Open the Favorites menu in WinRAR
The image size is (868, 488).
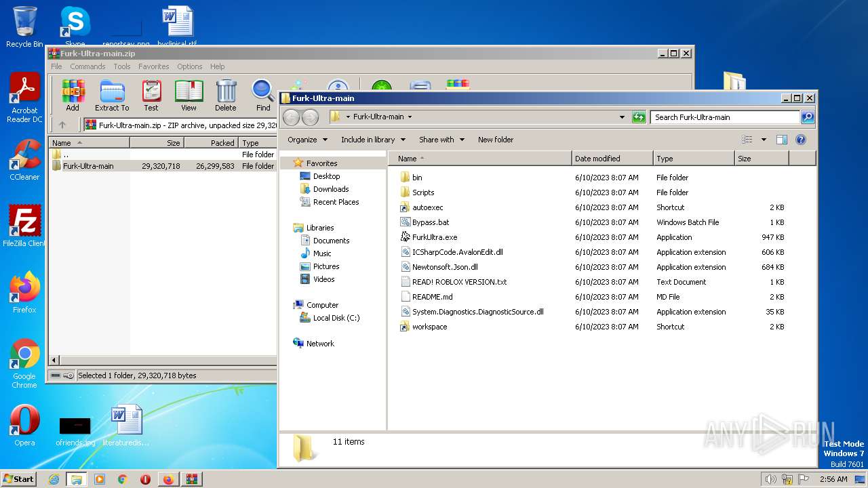pos(154,66)
